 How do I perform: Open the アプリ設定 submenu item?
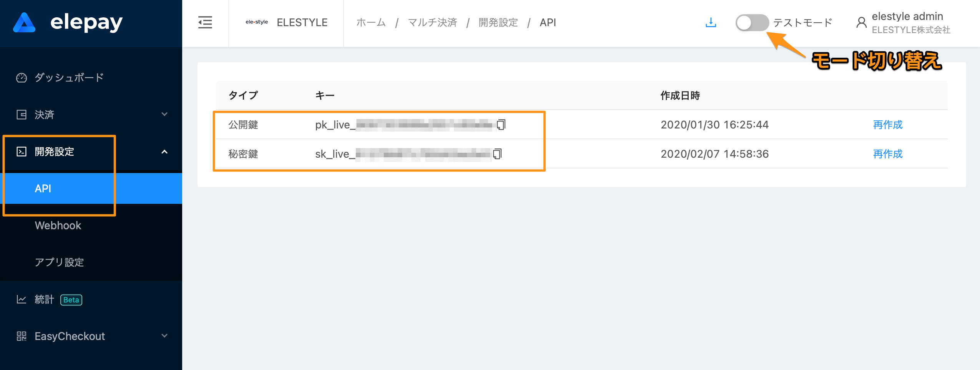coord(59,262)
